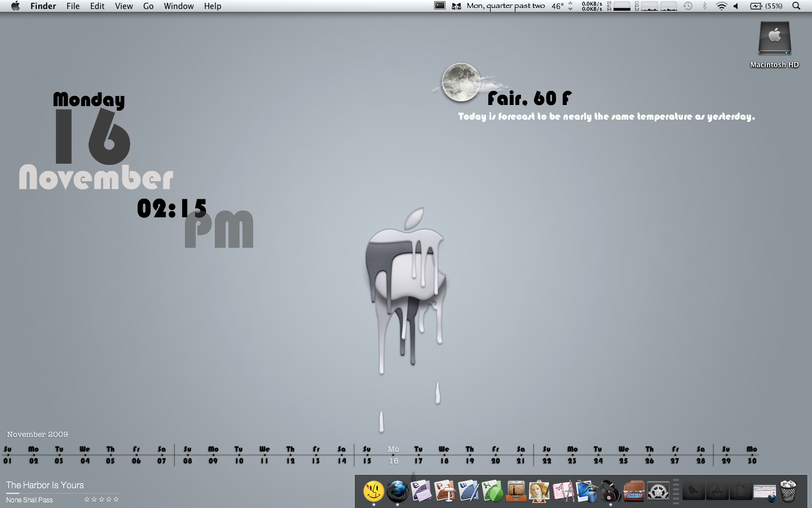Click the fuzzy clock "Mon, quarter past two"
Image resolution: width=812 pixels, height=508 pixels.
tap(506, 6)
